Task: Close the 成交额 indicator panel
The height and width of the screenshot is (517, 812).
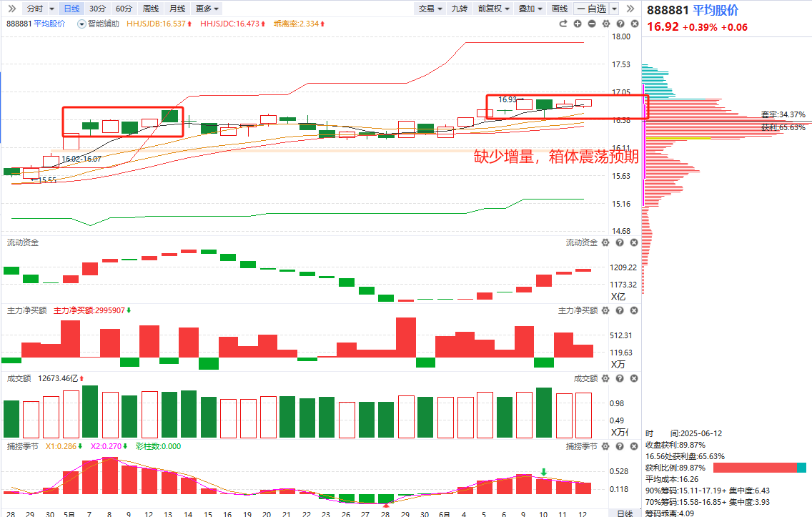Action: [x=634, y=378]
